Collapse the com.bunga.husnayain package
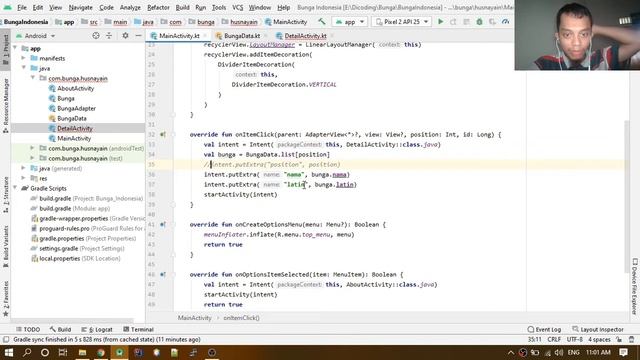The height and width of the screenshot is (360, 640). tap(33, 78)
